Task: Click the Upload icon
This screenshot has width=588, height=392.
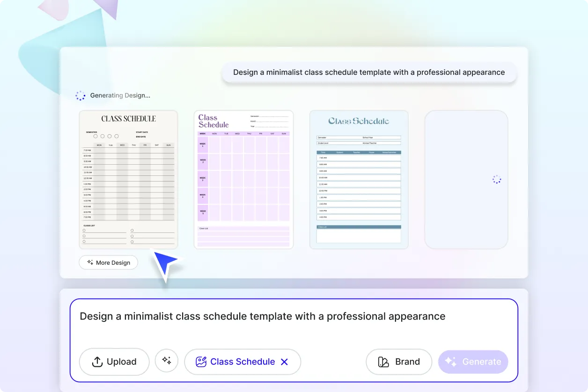Action: click(97, 362)
